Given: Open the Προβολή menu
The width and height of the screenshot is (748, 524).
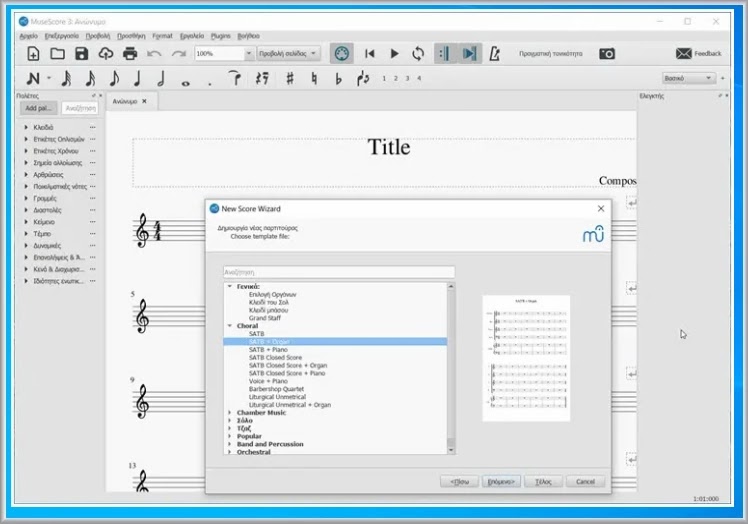Looking at the screenshot, I should pos(98,36).
